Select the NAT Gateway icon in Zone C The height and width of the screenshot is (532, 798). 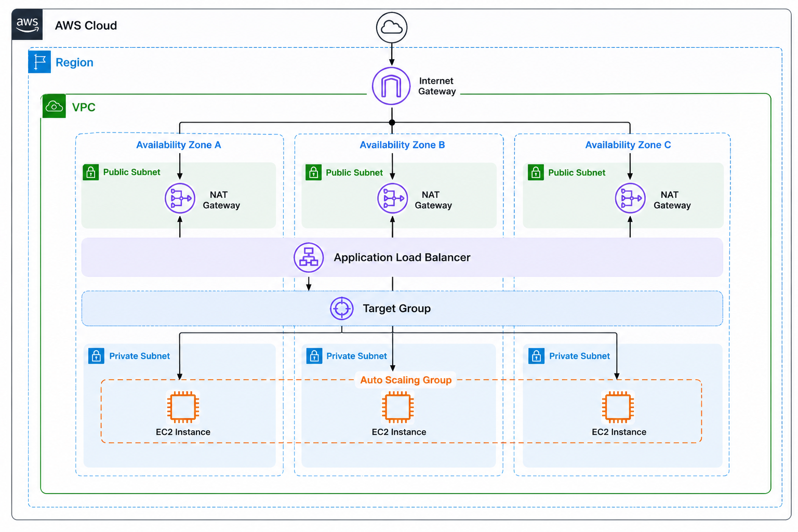630,198
